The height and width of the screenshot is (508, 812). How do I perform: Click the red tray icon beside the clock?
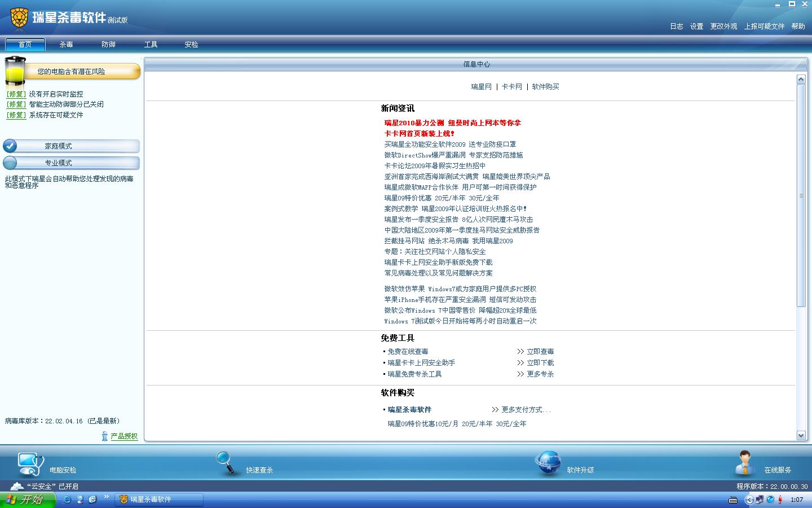(x=780, y=500)
